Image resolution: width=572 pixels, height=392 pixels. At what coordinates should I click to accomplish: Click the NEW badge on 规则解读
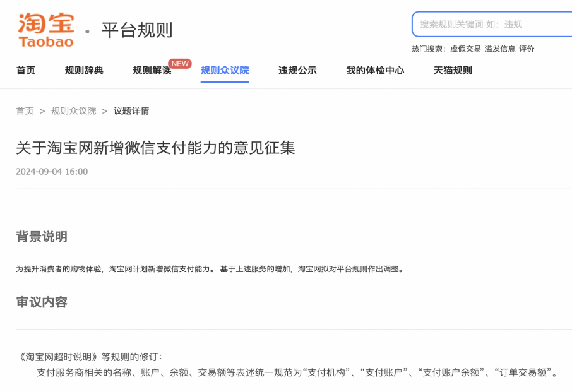(x=180, y=64)
